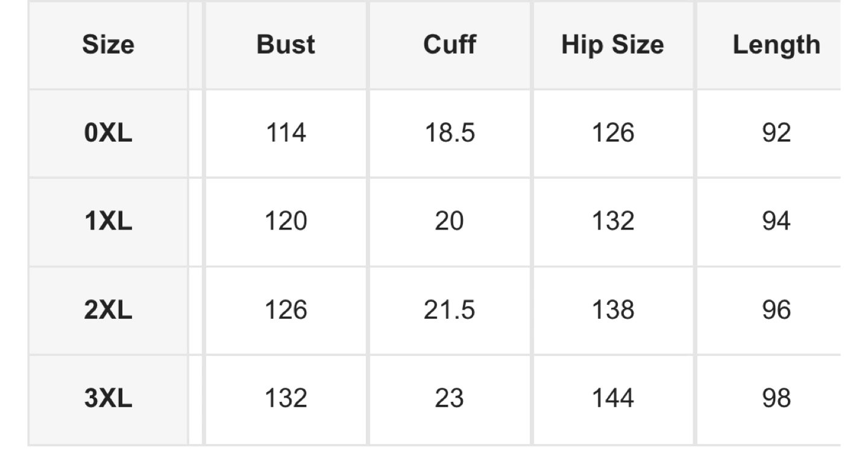Select the 0XL cuff value 18.5

(x=449, y=133)
